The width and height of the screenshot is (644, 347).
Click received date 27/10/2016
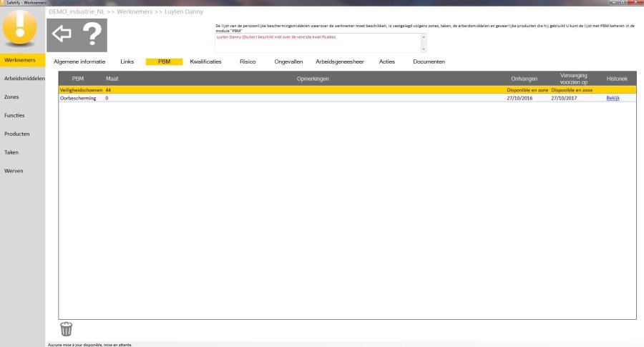coord(519,98)
